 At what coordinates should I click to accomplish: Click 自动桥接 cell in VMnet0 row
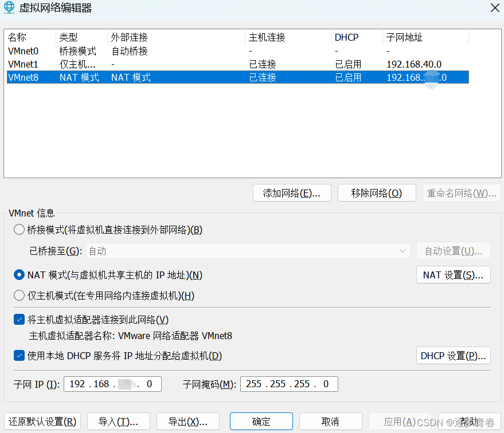[130, 51]
